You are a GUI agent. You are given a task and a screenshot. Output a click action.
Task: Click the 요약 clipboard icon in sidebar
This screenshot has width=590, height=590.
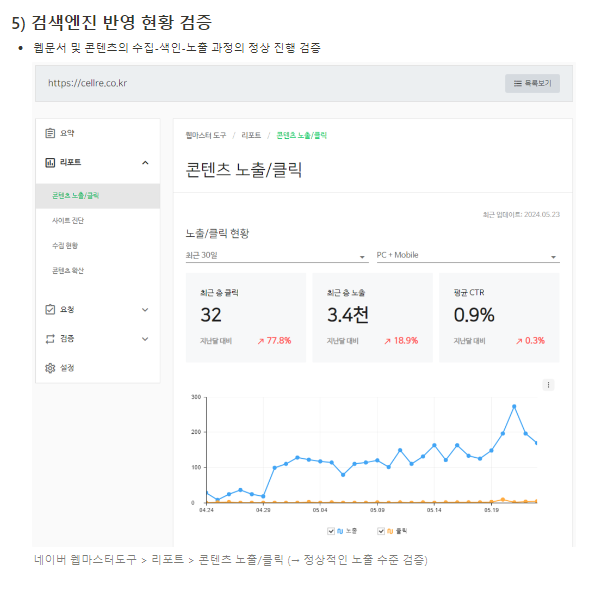point(50,133)
